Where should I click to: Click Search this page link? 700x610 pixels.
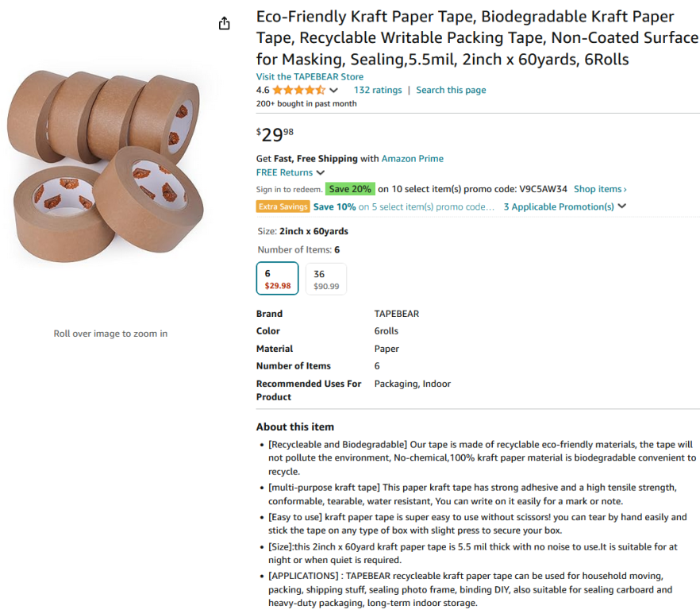(x=451, y=90)
